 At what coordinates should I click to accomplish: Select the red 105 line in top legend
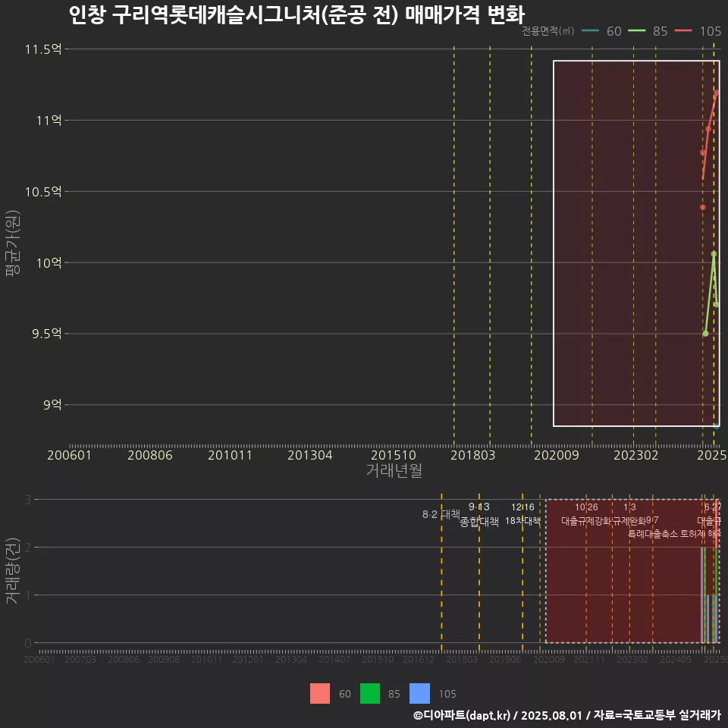pos(683,31)
